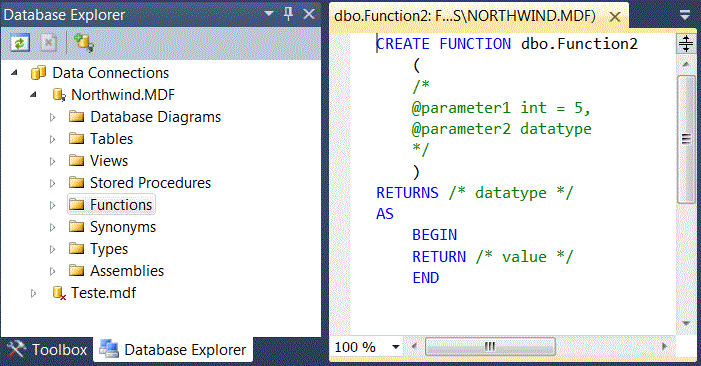Select the dbo.Function2 document tab

click(465, 16)
